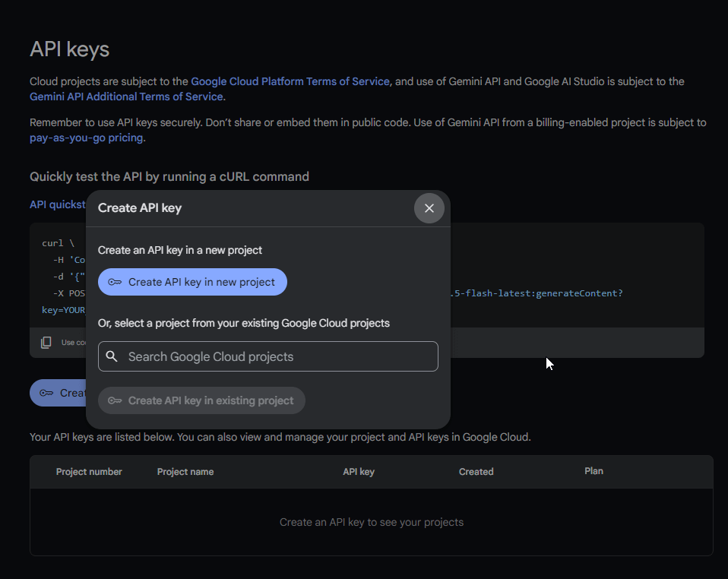Click the disabled Create API key in existing project button
728x579 pixels.
click(x=201, y=400)
